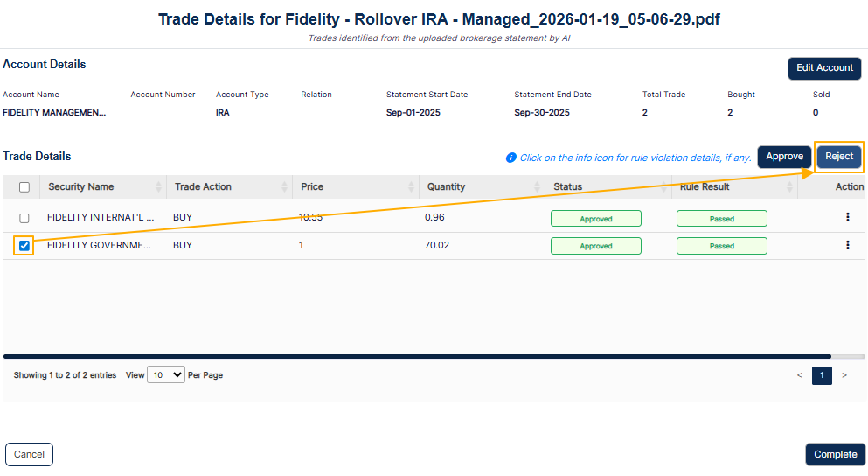The width and height of the screenshot is (868, 476).
Task: Go to the next page arrow
Action: click(x=844, y=375)
